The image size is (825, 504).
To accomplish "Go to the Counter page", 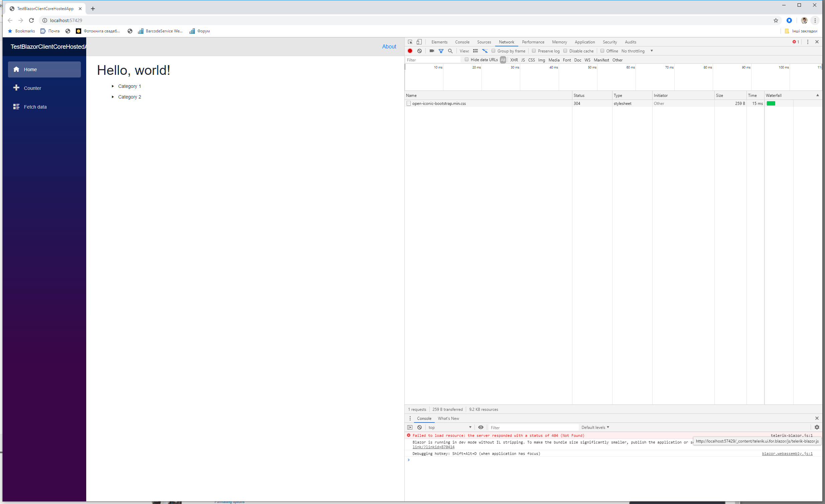I will (x=32, y=88).
